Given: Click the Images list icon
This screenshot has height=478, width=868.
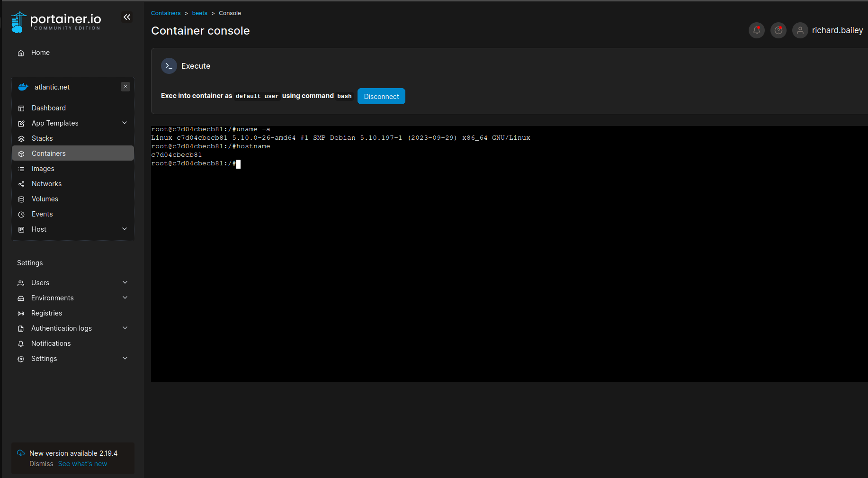Looking at the screenshot, I should click(x=21, y=169).
